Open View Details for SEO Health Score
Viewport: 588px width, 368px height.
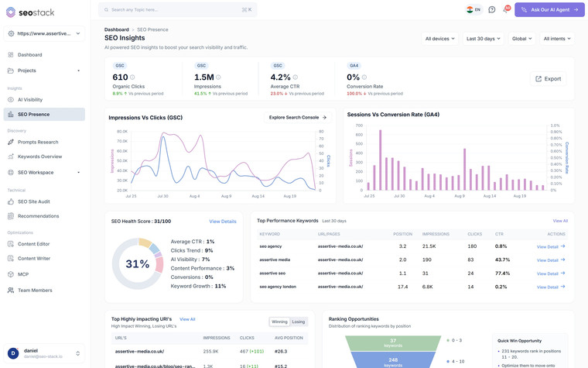coord(223,222)
